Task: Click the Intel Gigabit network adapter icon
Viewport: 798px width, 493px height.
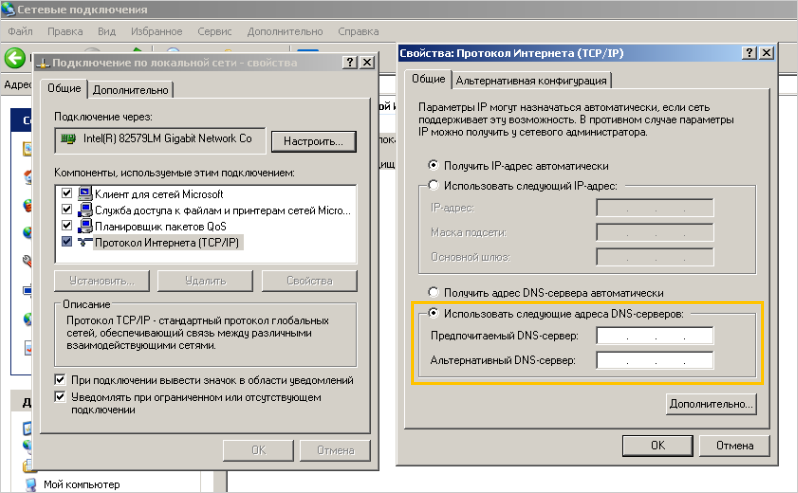Action: pos(68,139)
